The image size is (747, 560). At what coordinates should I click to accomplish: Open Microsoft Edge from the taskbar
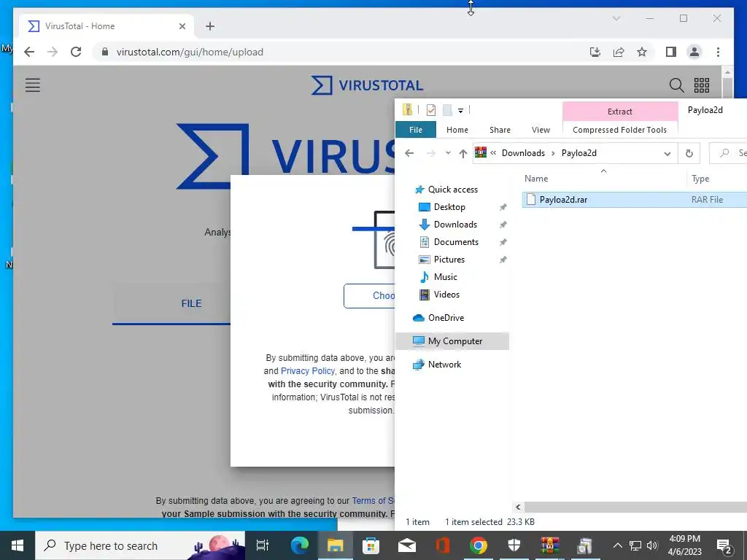[300, 545]
